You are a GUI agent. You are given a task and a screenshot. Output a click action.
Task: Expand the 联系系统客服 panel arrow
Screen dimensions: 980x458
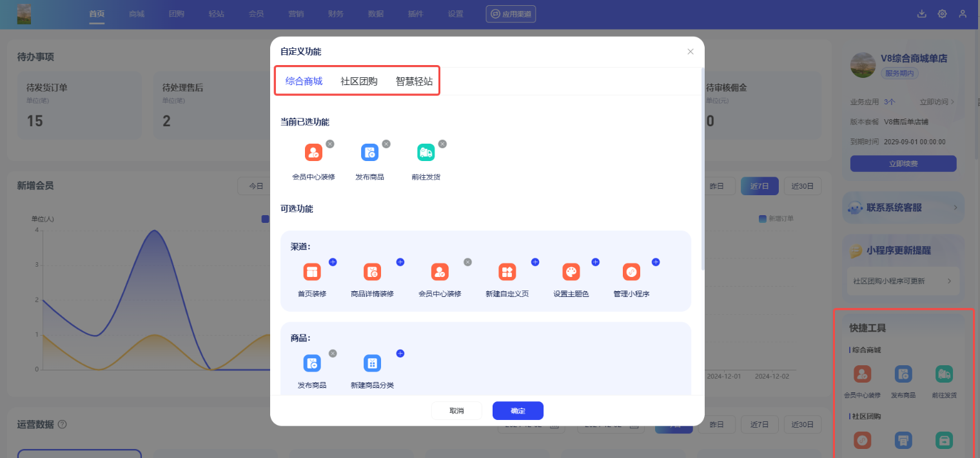(955, 208)
